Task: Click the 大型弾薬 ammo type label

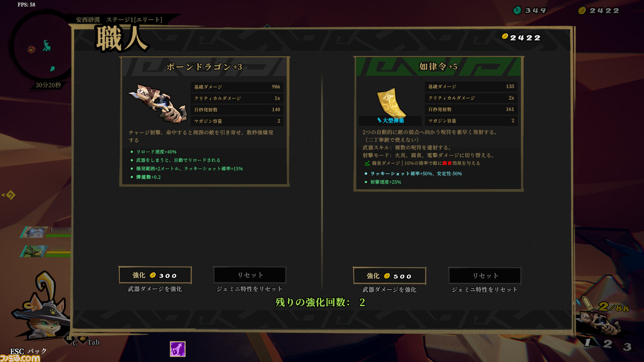Action: pyautogui.click(x=390, y=120)
